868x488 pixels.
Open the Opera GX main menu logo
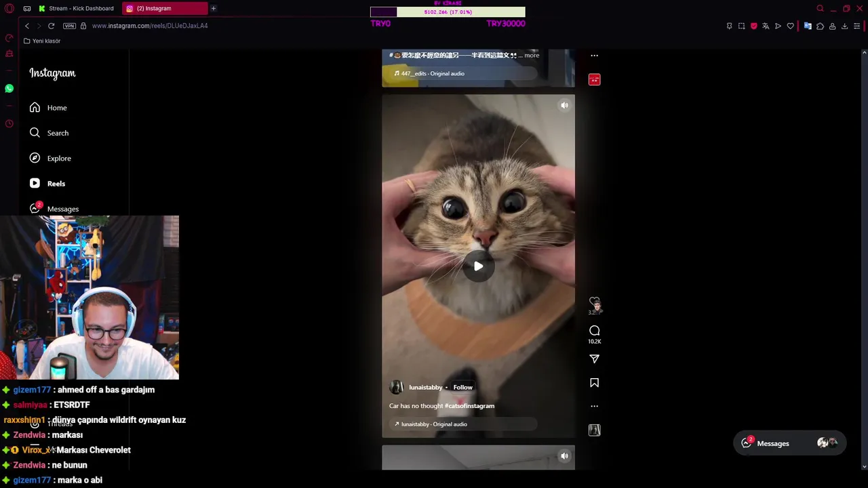coord(9,8)
